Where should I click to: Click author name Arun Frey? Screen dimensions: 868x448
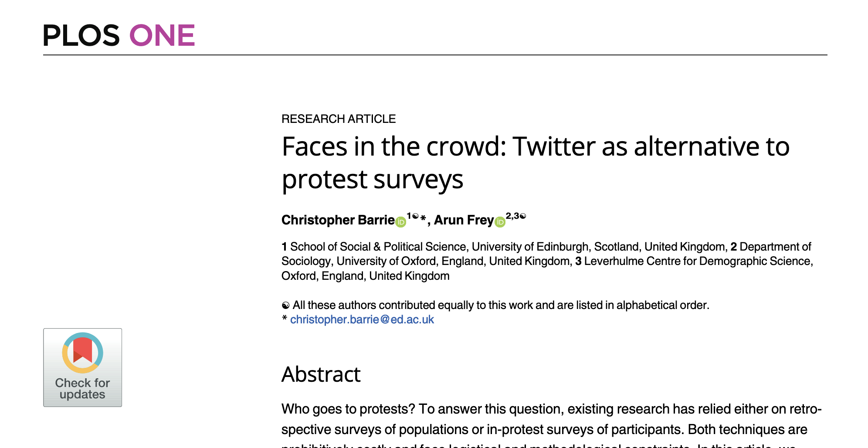464,220
